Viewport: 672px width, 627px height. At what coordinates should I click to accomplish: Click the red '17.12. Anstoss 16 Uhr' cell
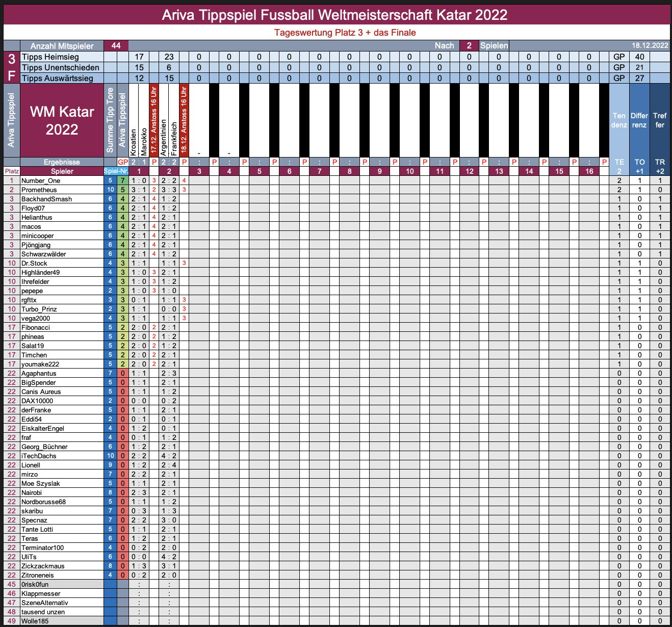click(x=154, y=120)
